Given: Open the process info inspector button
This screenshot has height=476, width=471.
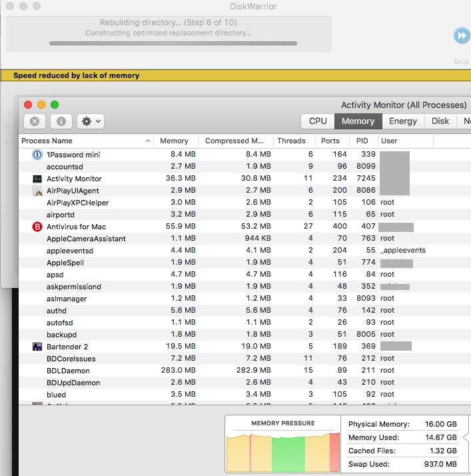Looking at the screenshot, I should pyautogui.click(x=61, y=121).
